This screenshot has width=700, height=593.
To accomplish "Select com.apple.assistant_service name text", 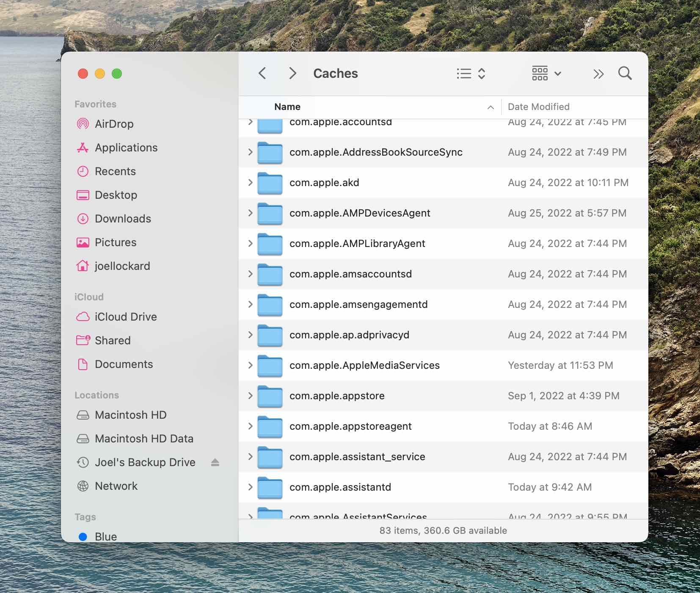I will coord(357,457).
